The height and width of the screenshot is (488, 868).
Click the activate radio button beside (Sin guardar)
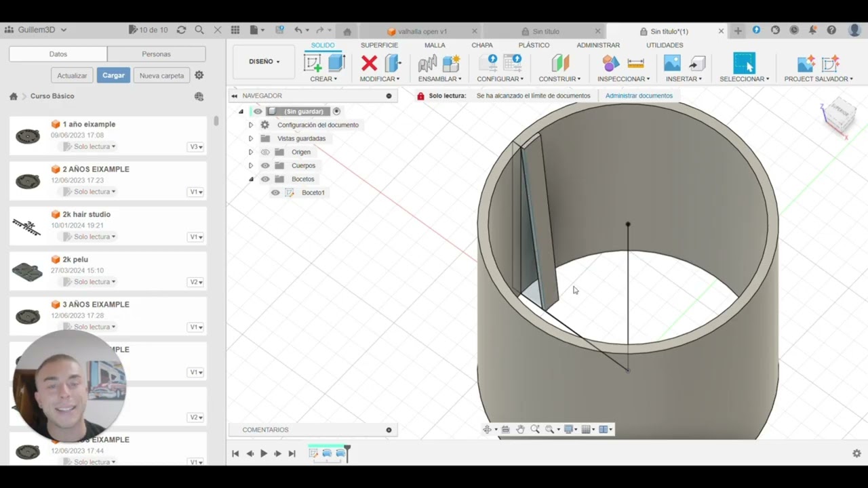(336, 111)
